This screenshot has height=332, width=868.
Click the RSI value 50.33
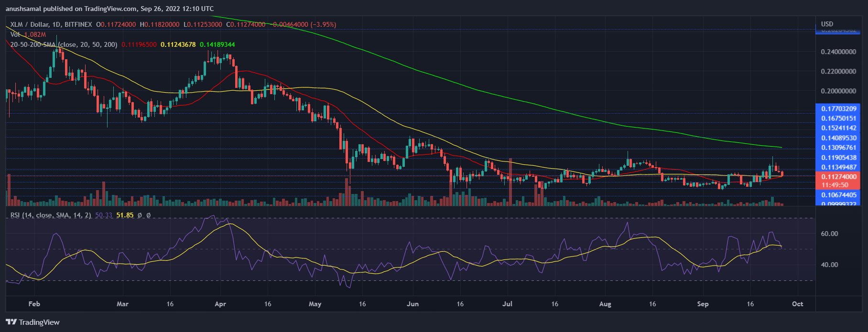coord(104,215)
